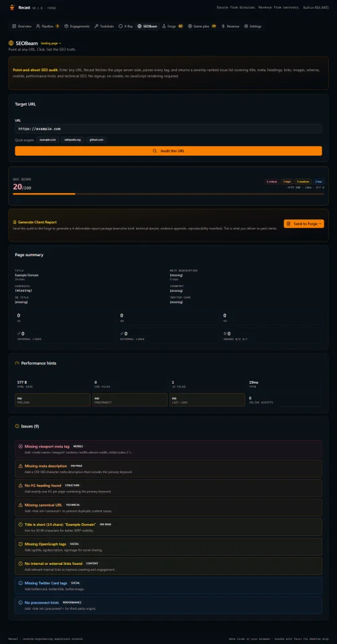Choose github.com quick target
The image size is (337, 644).
(x=96, y=140)
